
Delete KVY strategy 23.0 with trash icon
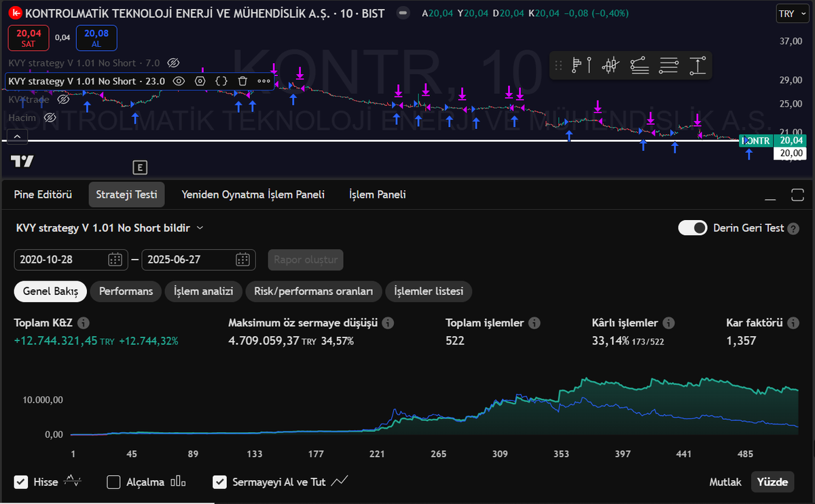242,81
